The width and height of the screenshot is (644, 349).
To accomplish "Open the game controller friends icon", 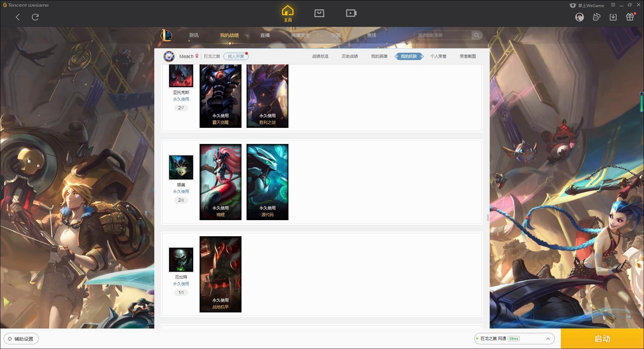I will pos(596,17).
